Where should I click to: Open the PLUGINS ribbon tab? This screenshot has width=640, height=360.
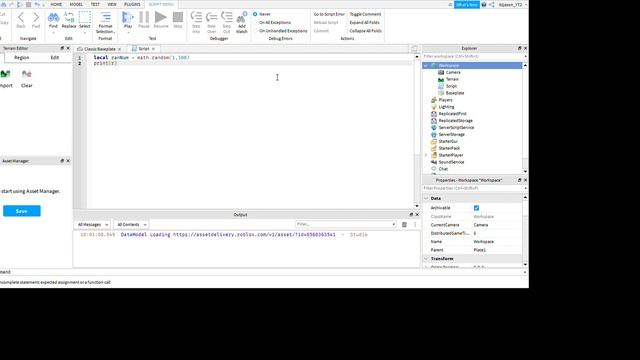pyautogui.click(x=132, y=4)
